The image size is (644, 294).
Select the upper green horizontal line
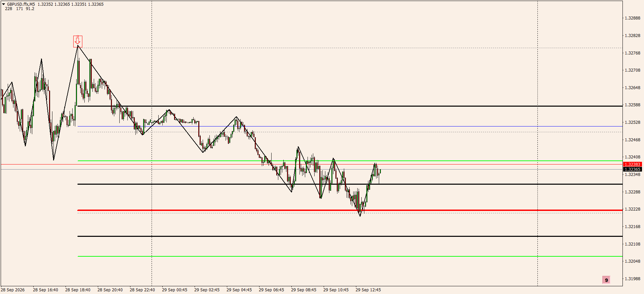point(350,161)
